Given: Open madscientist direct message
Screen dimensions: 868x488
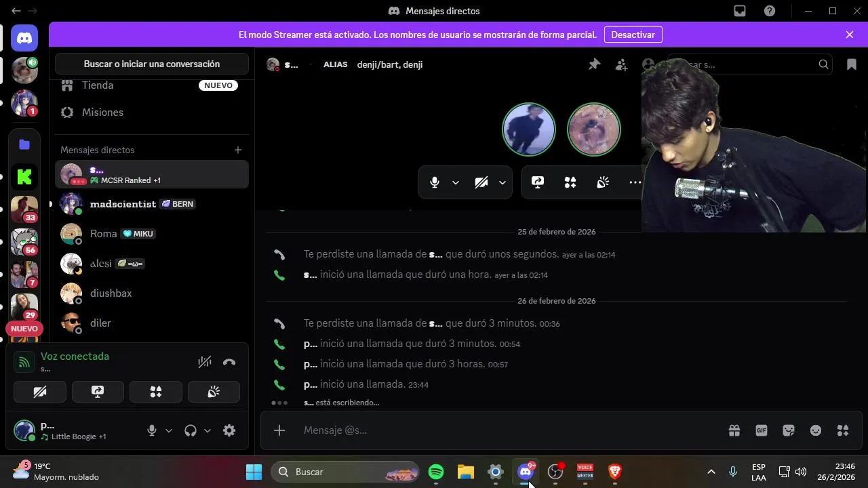Looking at the screenshot, I should [152, 204].
